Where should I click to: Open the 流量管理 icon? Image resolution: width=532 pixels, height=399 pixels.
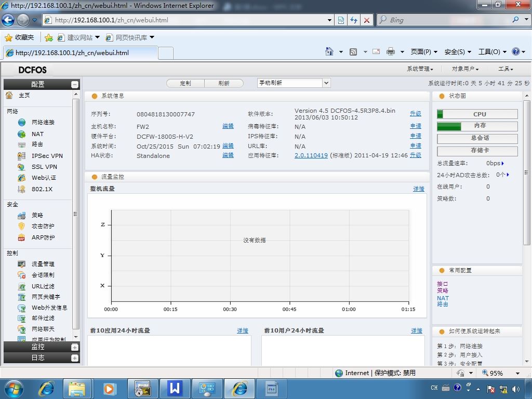click(22, 264)
